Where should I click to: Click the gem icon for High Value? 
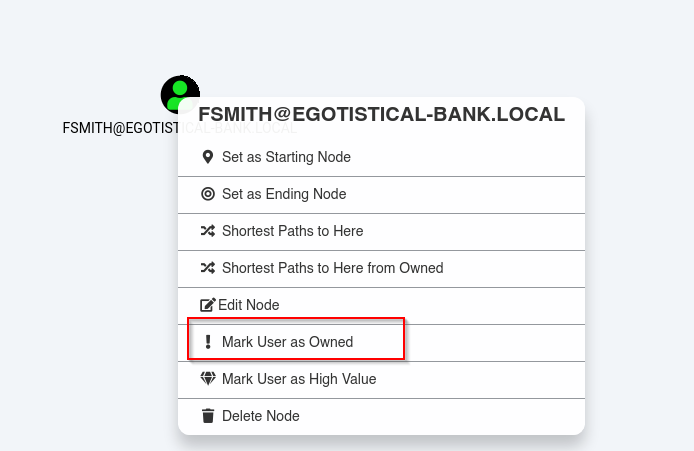(208, 378)
